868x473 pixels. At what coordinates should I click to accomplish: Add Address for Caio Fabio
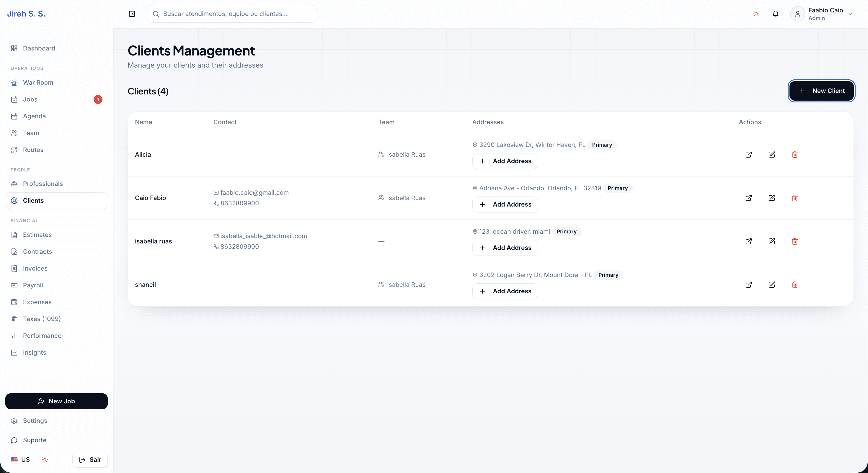point(505,204)
